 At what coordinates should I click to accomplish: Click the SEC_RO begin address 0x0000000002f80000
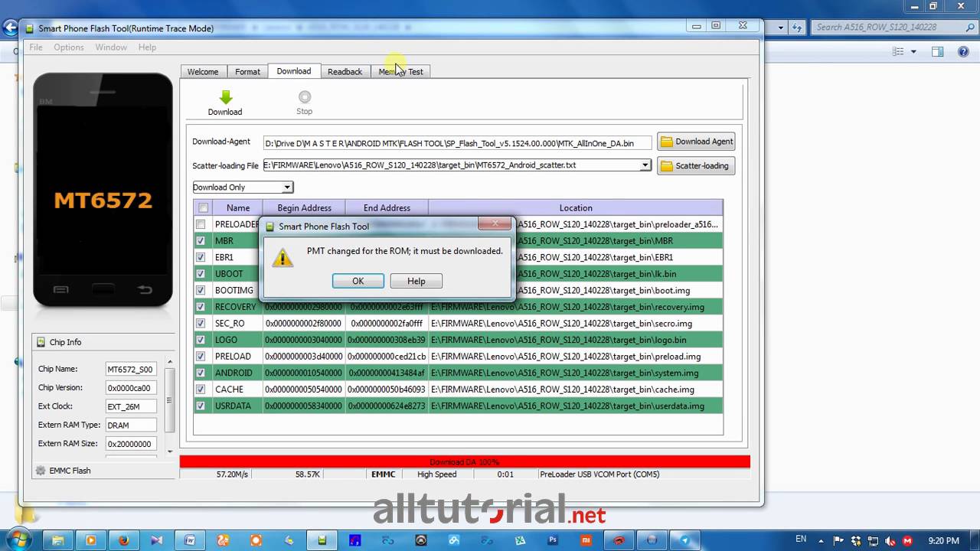point(304,324)
